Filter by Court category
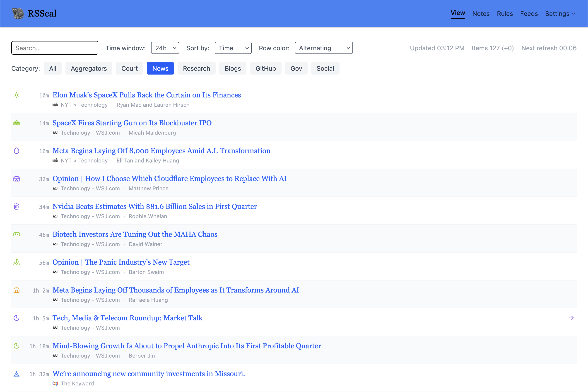588x392 pixels. pyautogui.click(x=129, y=68)
